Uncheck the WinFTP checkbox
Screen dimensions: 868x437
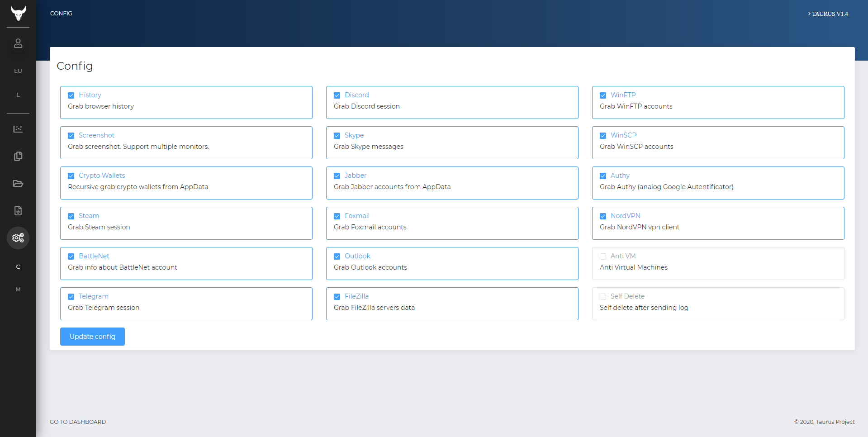point(603,95)
